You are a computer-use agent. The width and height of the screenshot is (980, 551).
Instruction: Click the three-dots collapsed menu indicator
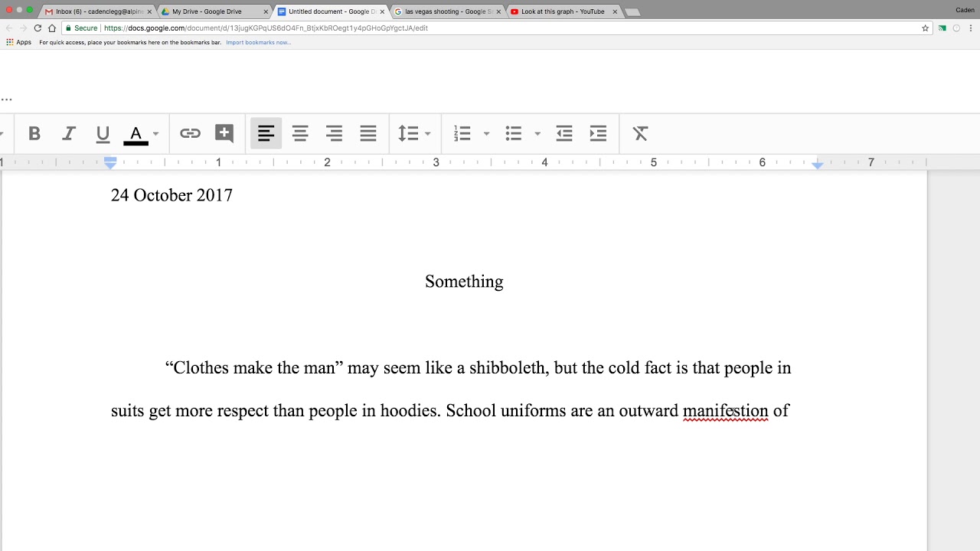6,99
